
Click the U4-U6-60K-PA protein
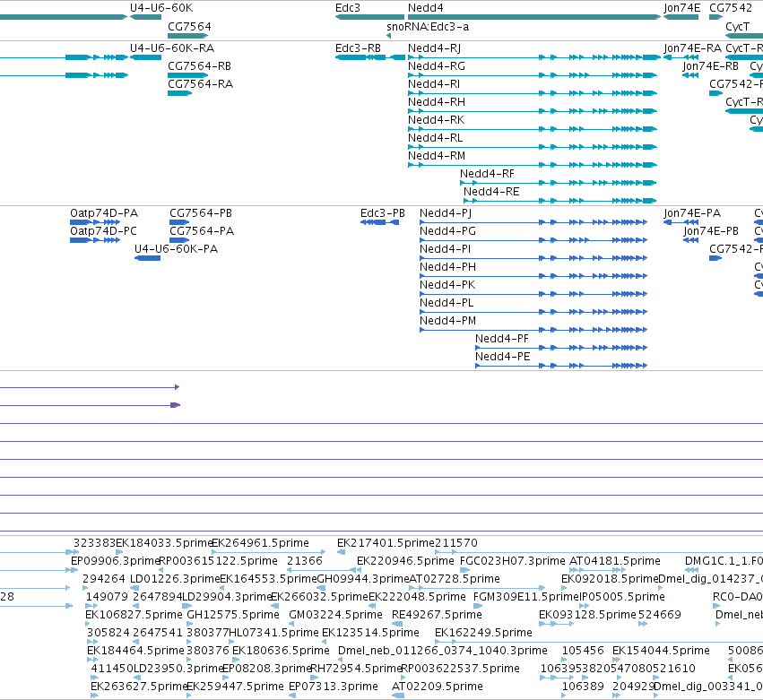(147, 258)
